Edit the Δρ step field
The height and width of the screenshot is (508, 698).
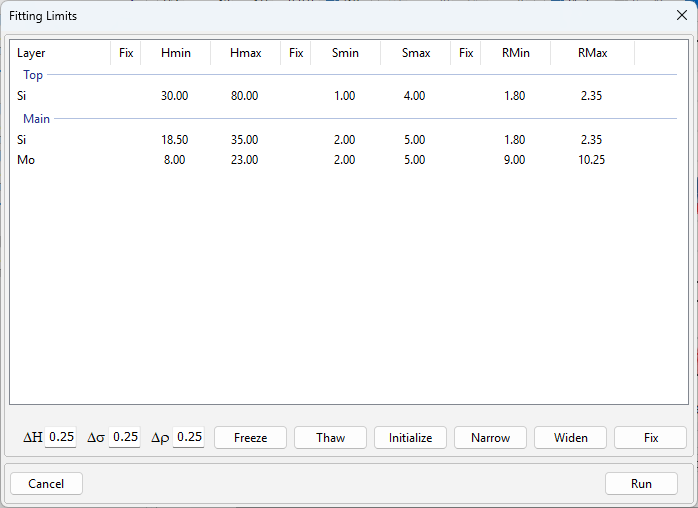click(x=189, y=437)
